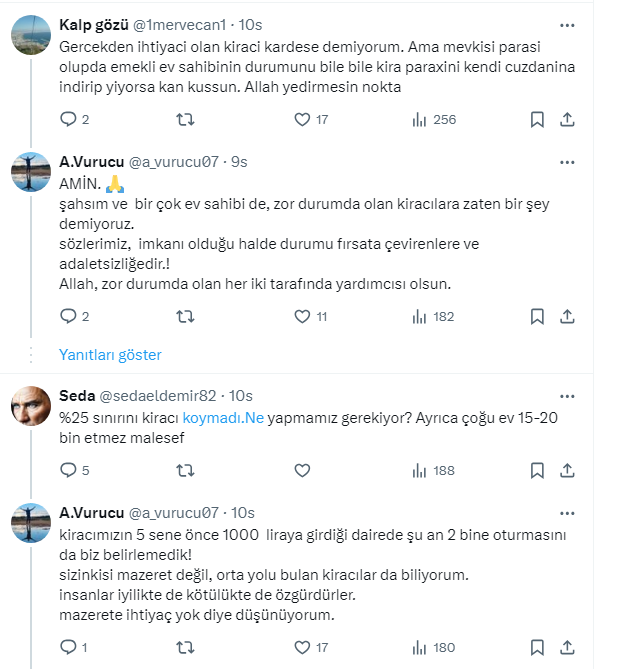
Task: Bookmark Seda's tweet
Action: pyautogui.click(x=537, y=470)
